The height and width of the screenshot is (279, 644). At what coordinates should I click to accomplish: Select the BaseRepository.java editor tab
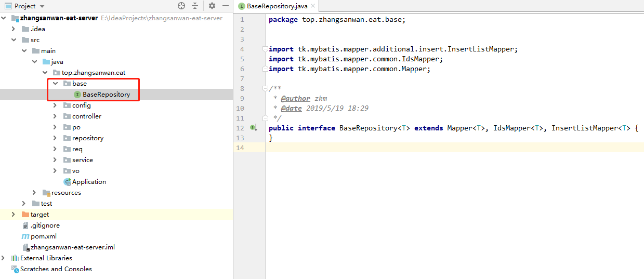[x=276, y=6]
